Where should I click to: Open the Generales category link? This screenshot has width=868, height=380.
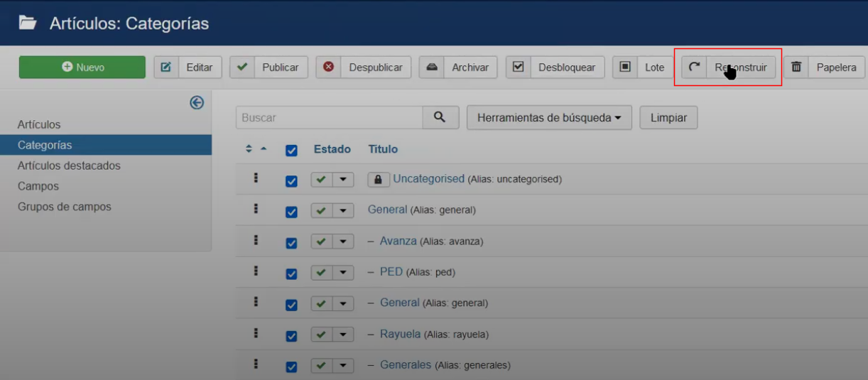point(406,365)
